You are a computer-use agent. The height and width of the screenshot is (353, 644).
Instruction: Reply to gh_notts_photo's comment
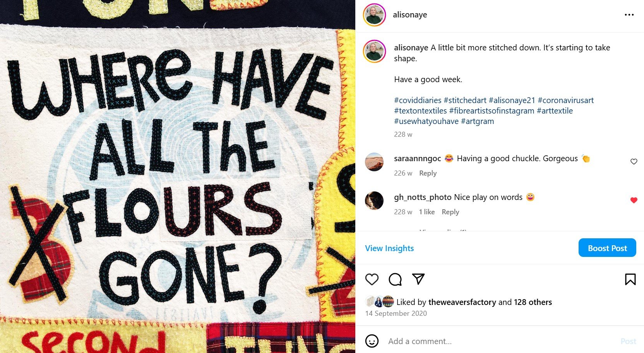pos(450,212)
